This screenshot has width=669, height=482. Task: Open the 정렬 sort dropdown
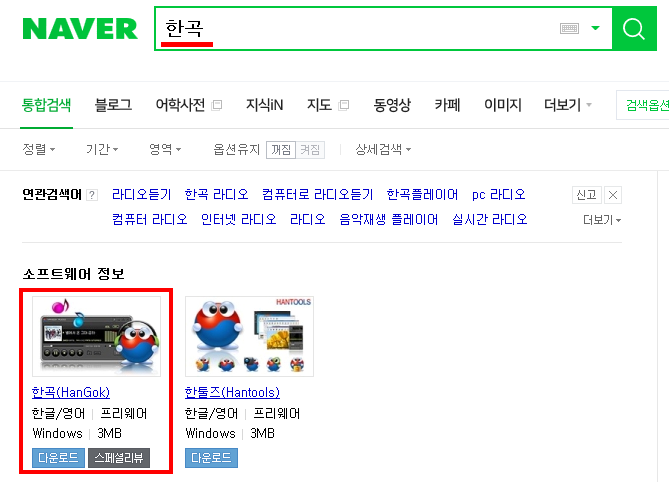pyautogui.click(x=39, y=149)
